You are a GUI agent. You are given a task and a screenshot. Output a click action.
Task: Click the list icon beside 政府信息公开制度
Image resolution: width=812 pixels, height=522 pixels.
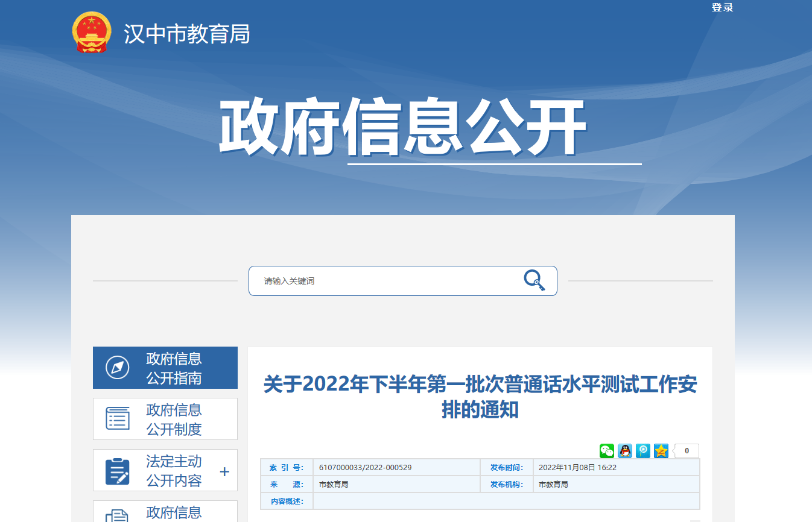point(118,418)
